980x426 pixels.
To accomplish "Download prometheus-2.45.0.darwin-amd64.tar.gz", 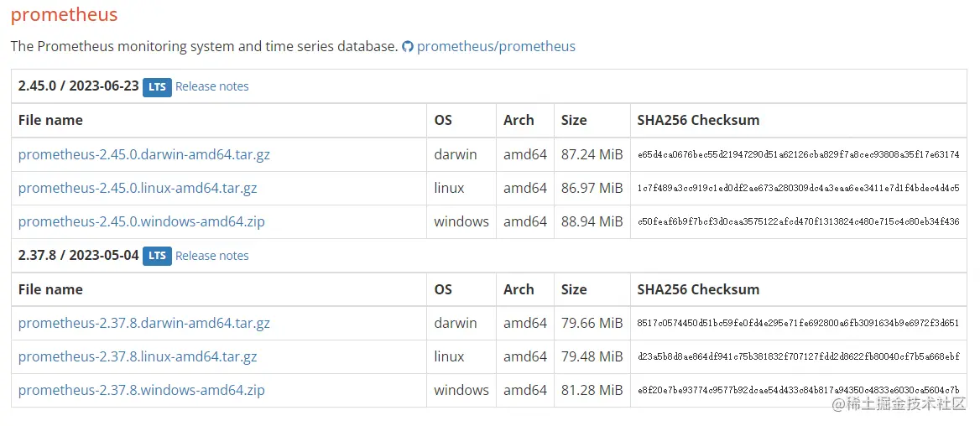I will [143, 154].
